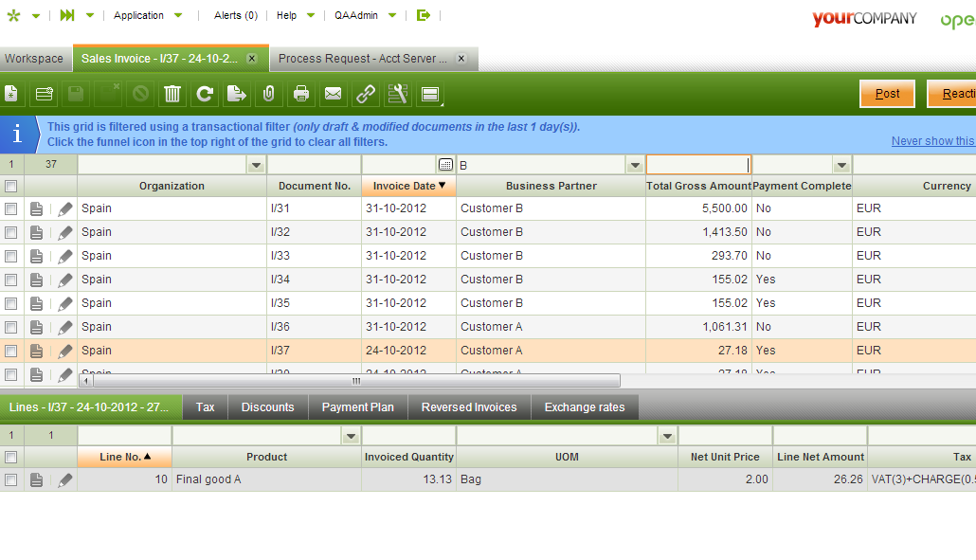Click the Export to spreadsheet icon
This screenshot has height=560, width=976.
pos(236,94)
